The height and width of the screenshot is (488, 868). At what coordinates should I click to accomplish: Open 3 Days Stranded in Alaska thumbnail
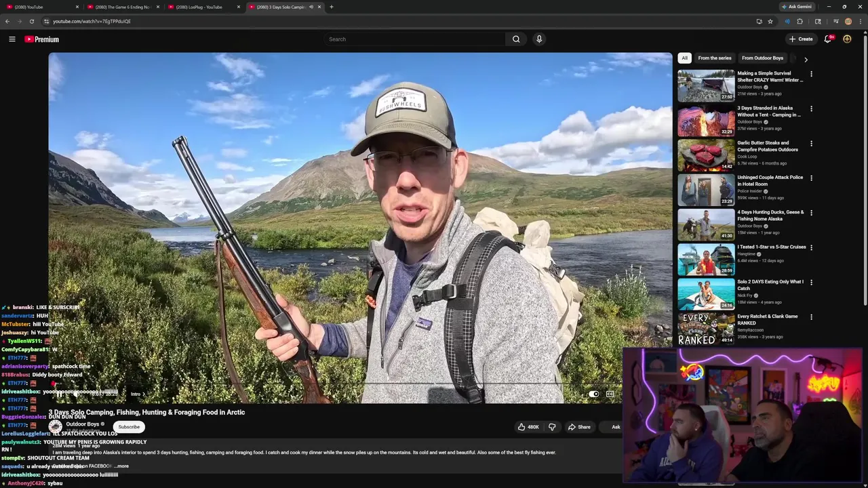point(706,121)
